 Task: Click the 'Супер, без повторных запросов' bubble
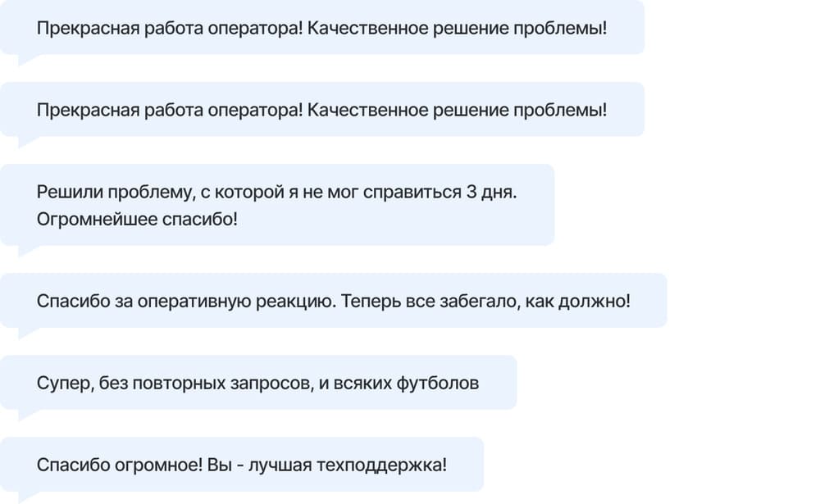click(x=258, y=383)
